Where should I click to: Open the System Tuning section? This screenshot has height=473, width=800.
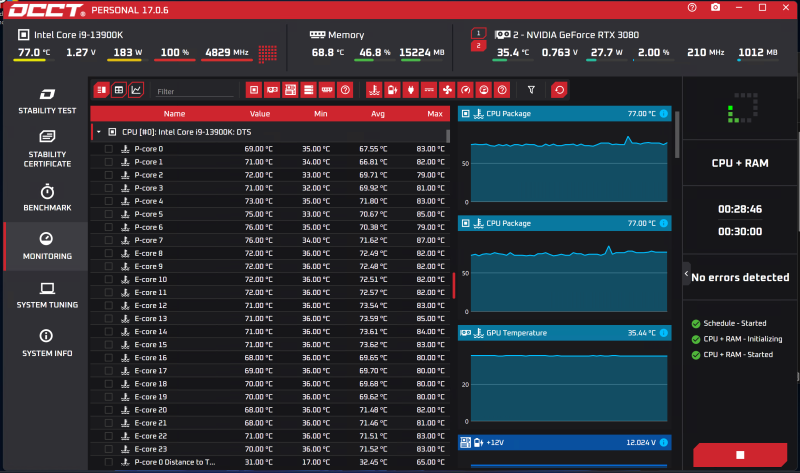tap(47, 295)
